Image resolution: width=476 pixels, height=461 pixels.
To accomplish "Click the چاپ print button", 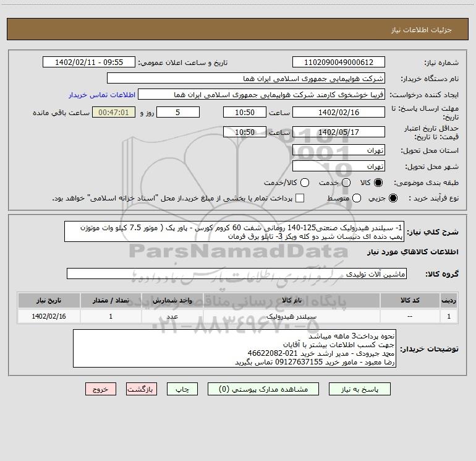I will [x=182, y=389].
